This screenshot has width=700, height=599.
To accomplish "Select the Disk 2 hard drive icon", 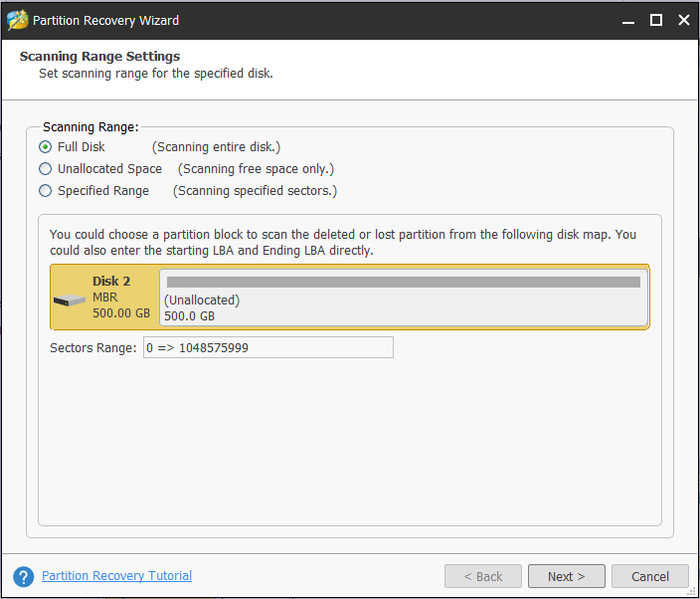I will 70,300.
